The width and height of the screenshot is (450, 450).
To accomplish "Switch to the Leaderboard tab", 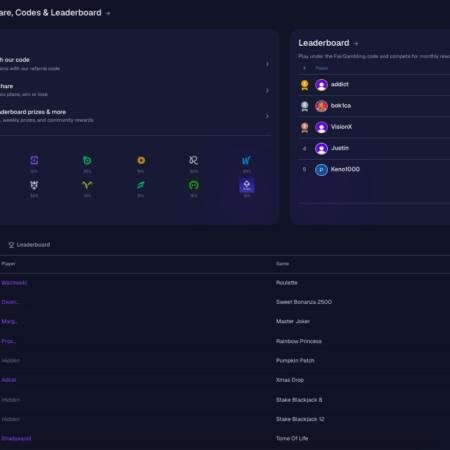I will [29, 245].
